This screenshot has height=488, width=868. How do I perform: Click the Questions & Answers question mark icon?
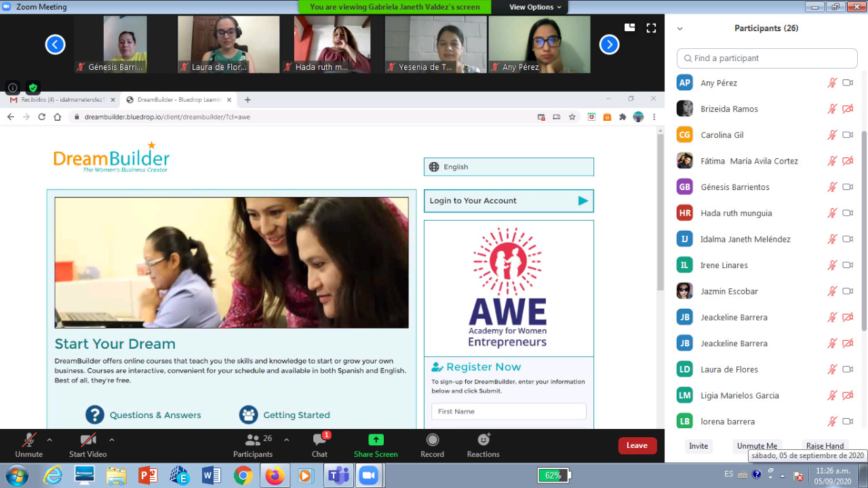pos(94,415)
